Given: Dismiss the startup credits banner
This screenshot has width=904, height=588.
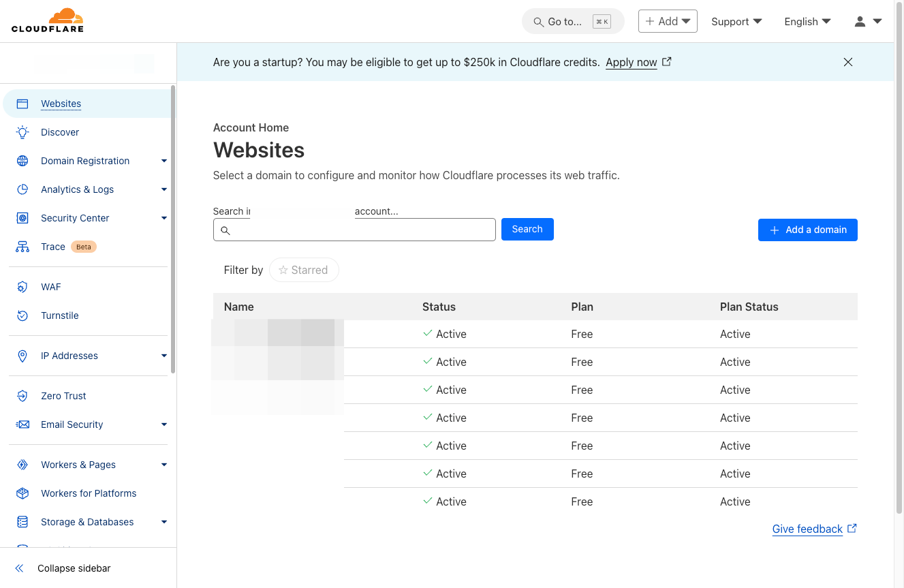Looking at the screenshot, I should click(848, 62).
